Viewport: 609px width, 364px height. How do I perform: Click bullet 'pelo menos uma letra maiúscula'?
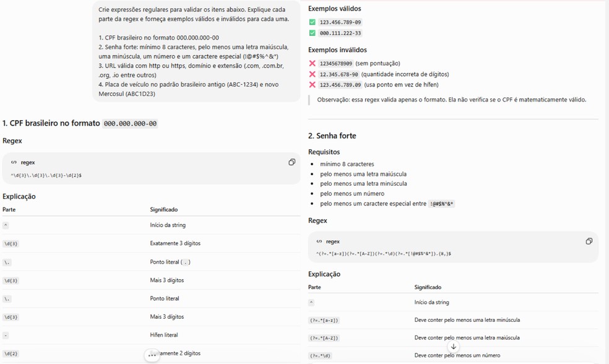click(x=363, y=174)
